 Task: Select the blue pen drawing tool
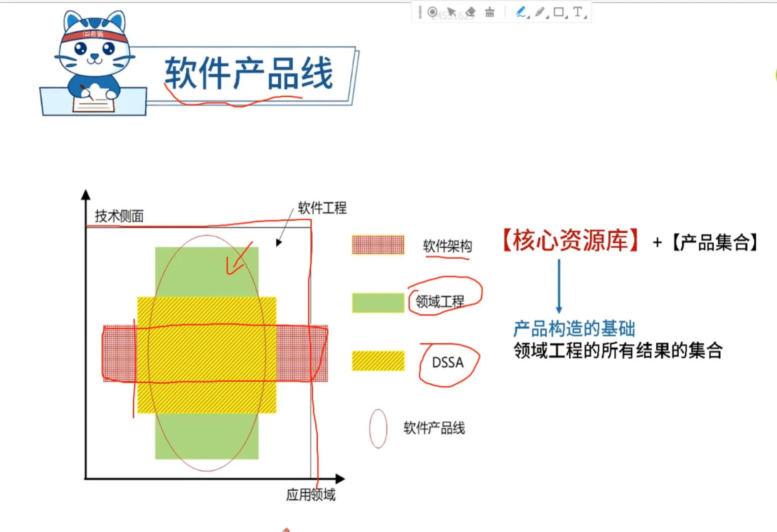click(520, 12)
